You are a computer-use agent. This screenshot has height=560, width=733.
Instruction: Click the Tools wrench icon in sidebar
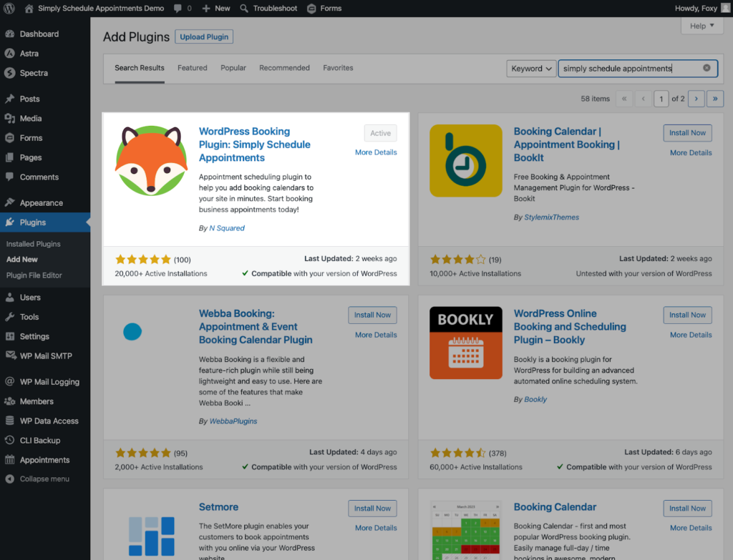tap(10, 317)
